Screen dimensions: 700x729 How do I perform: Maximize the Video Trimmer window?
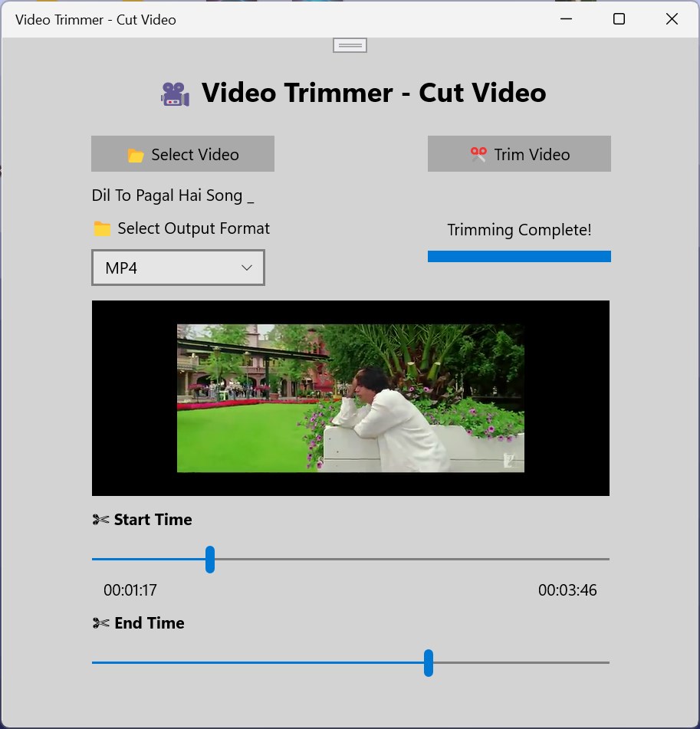coord(619,19)
